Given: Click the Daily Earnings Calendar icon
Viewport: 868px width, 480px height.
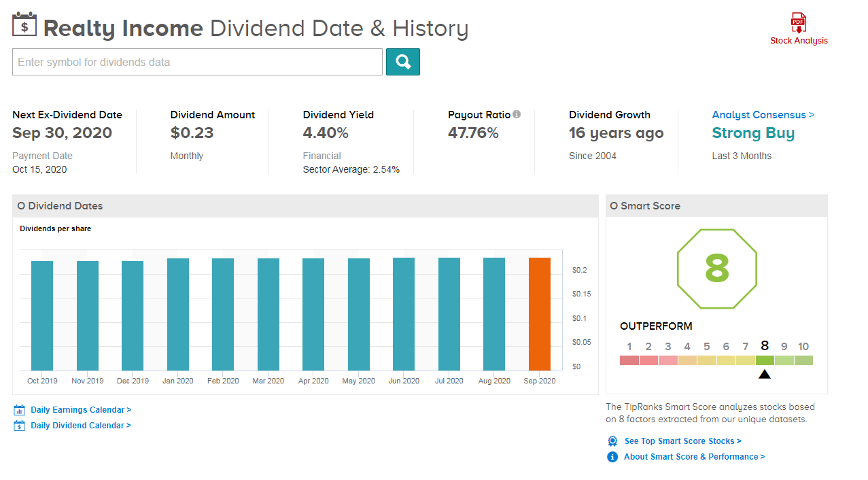Looking at the screenshot, I should point(19,410).
